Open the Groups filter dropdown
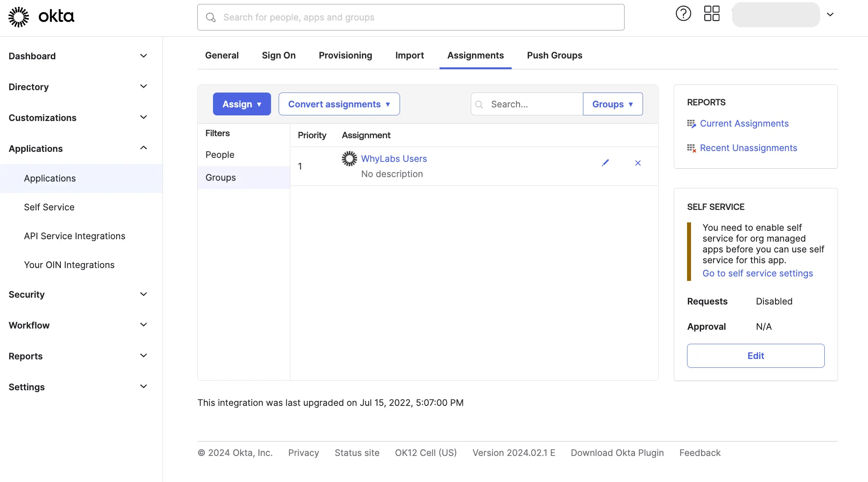Screen dimensions: 868x482 click(x=613, y=104)
